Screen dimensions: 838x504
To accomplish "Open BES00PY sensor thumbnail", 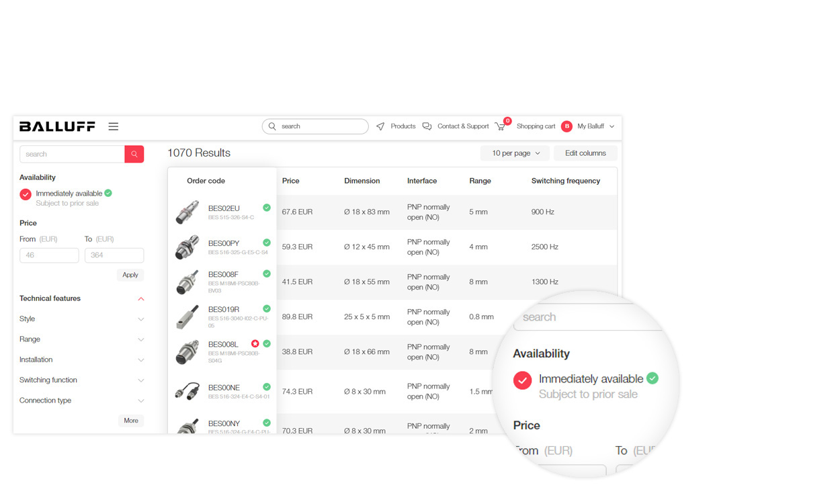I will pyautogui.click(x=187, y=247).
